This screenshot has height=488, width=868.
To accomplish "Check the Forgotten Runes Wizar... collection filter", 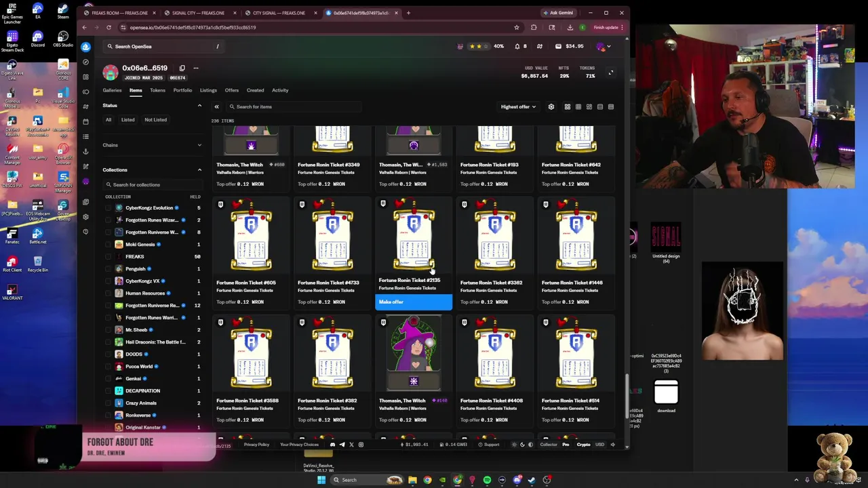I will click(108, 220).
